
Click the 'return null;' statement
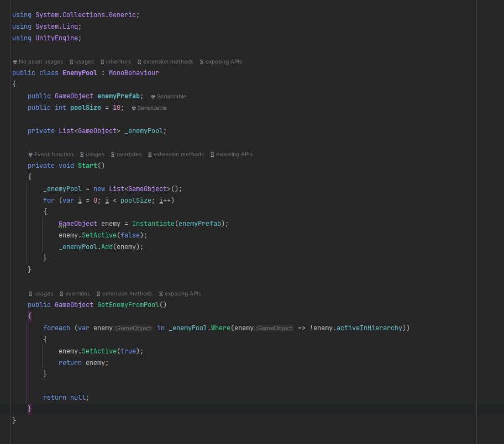(66, 398)
